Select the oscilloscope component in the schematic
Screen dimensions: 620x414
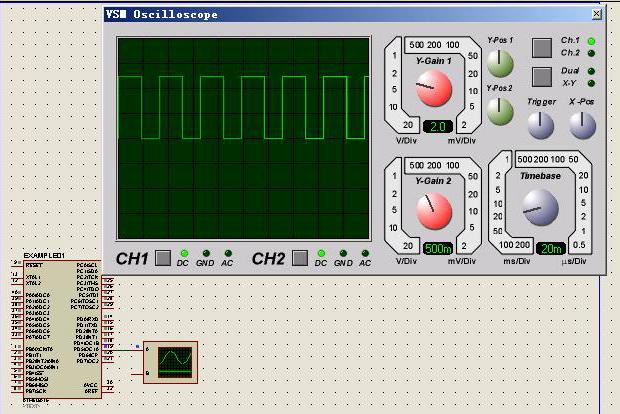pos(170,363)
